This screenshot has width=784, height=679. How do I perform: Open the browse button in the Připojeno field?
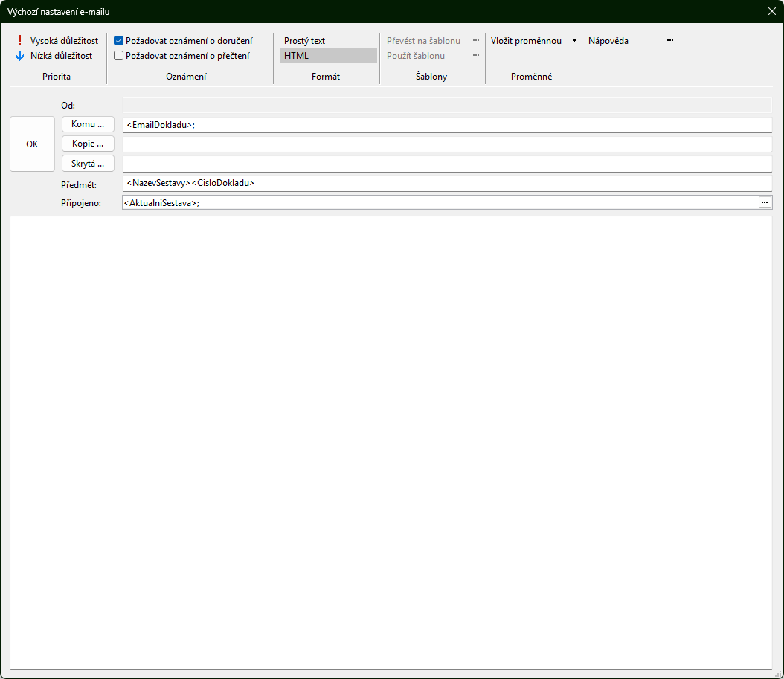[x=764, y=202]
